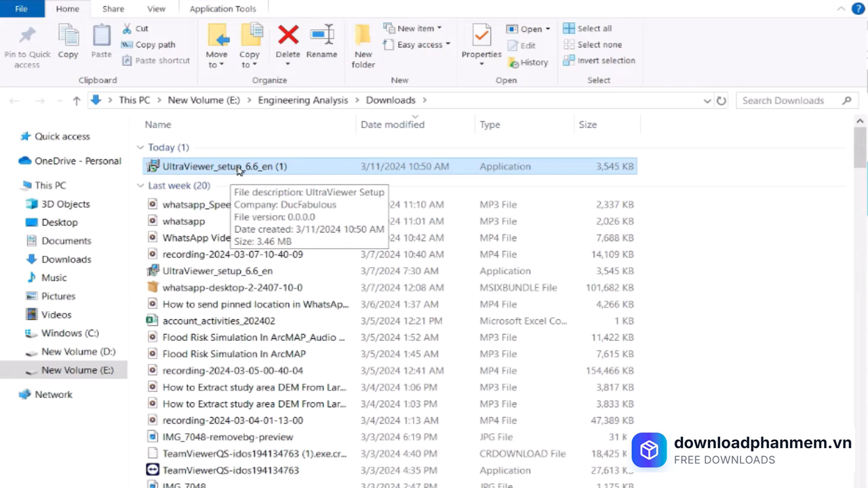The height and width of the screenshot is (488, 868).
Task: Open the dropdown arrow beside Open
Action: click(547, 28)
